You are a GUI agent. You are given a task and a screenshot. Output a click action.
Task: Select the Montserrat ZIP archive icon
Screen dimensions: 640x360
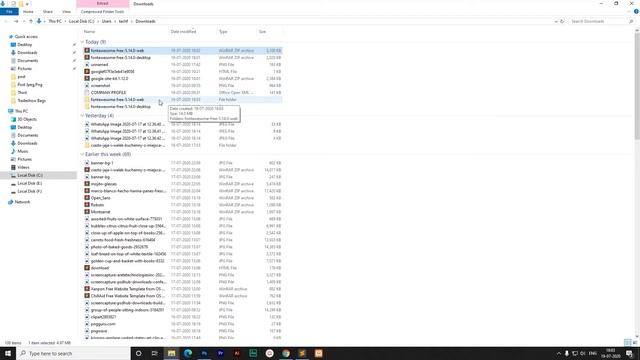(x=87, y=212)
